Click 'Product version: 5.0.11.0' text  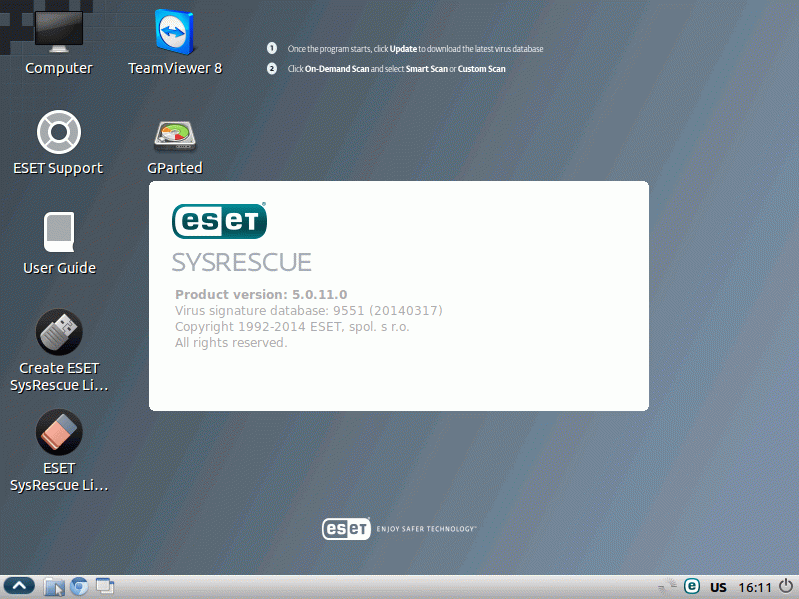261,294
